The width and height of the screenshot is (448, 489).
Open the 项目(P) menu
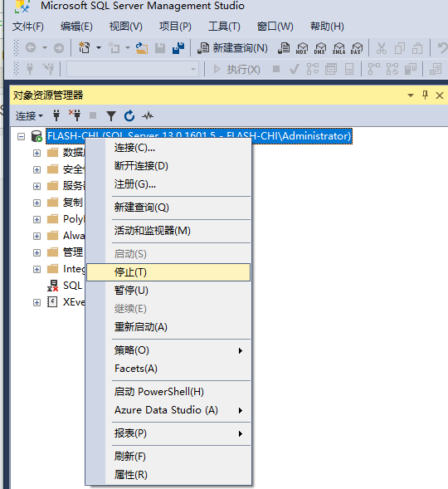point(175,27)
